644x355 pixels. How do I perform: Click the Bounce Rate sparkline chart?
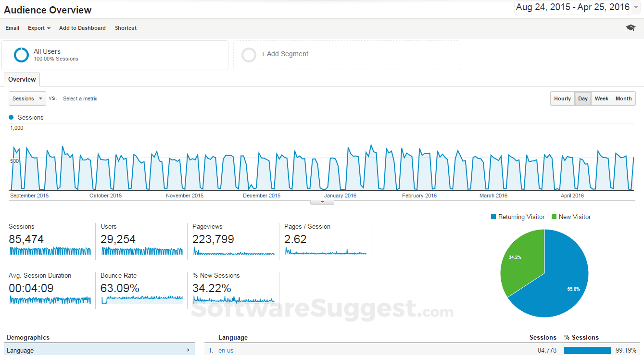142,299
